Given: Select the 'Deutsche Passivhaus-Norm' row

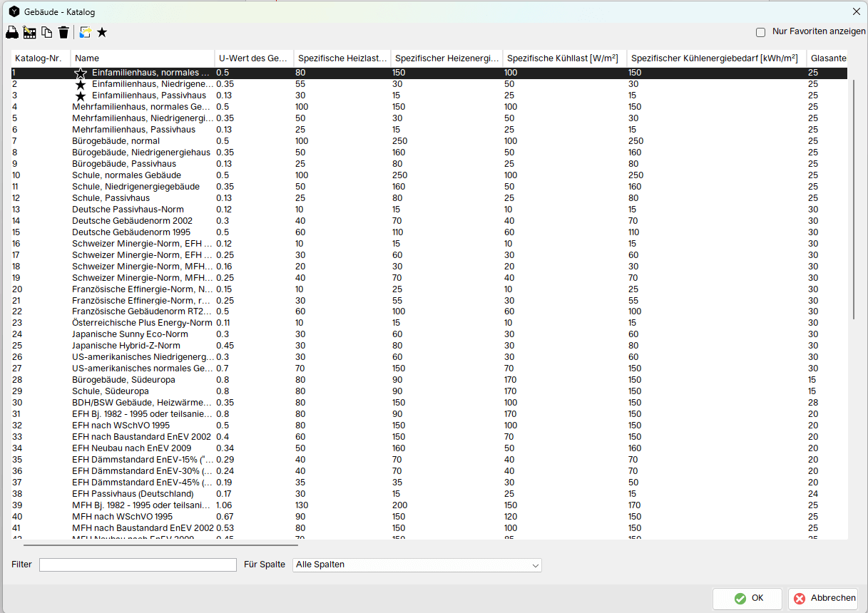Looking at the screenshot, I should click(128, 210).
